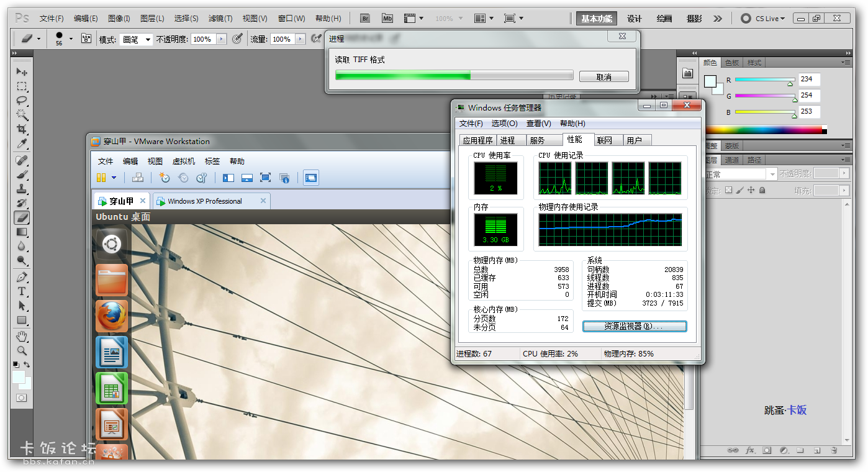Select the Zoom tool
The image size is (868, 472).
click(22, 350)
